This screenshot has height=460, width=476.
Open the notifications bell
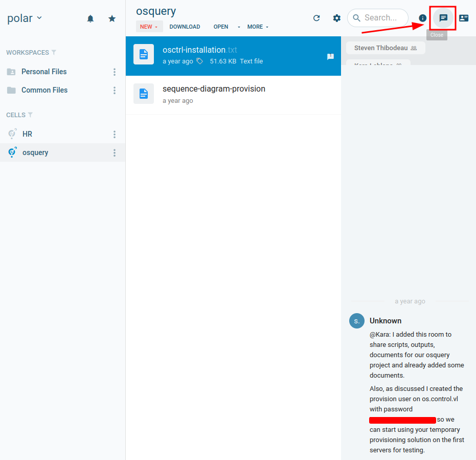[x=90, y=19]
